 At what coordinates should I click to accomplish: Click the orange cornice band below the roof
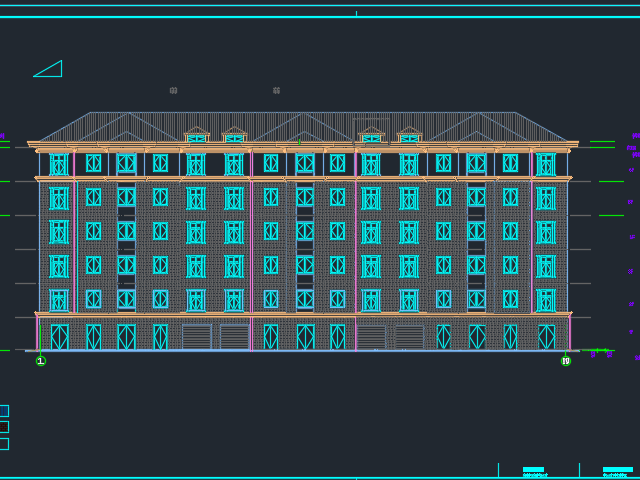point(300,145)
